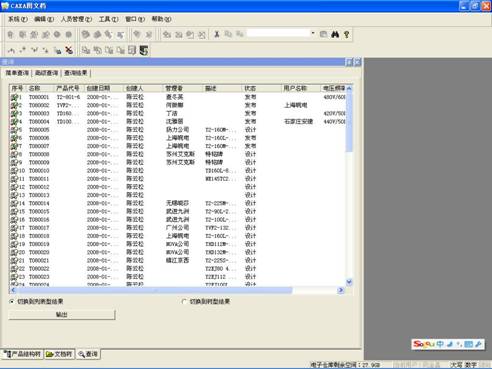The image size is (492, 369).
Task: Click the horizontal scrollbar right arrow
Action: [x=341, y=290]
